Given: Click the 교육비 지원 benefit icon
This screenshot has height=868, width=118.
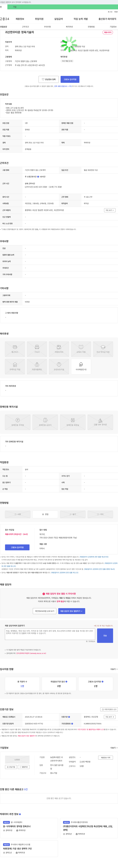Looking at the screenshot, I should 81,349.
